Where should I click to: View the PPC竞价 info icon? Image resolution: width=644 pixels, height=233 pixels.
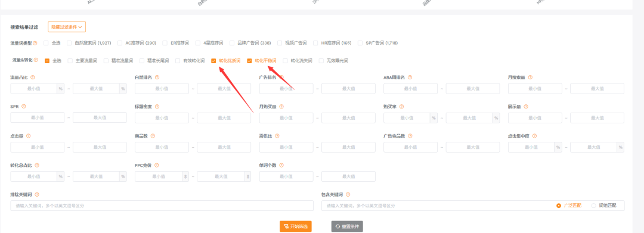157,165
